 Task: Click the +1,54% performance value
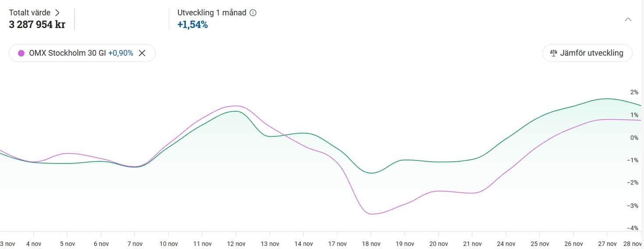point(192,25)
